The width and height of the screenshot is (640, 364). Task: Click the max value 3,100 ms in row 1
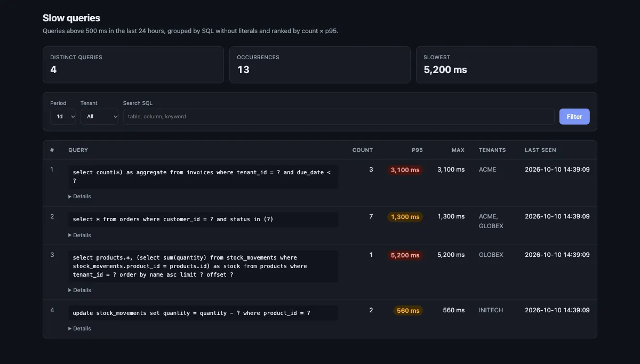click(451, 169)
